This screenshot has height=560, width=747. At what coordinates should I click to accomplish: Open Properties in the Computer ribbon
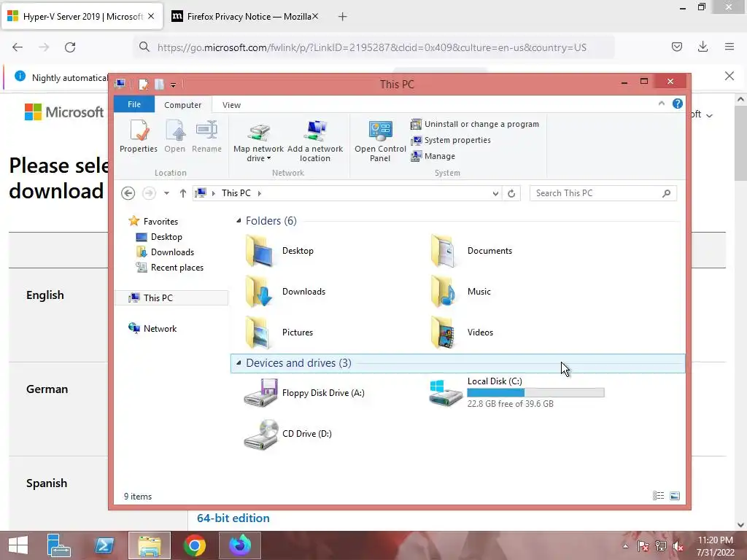click(x=138, y=136)
